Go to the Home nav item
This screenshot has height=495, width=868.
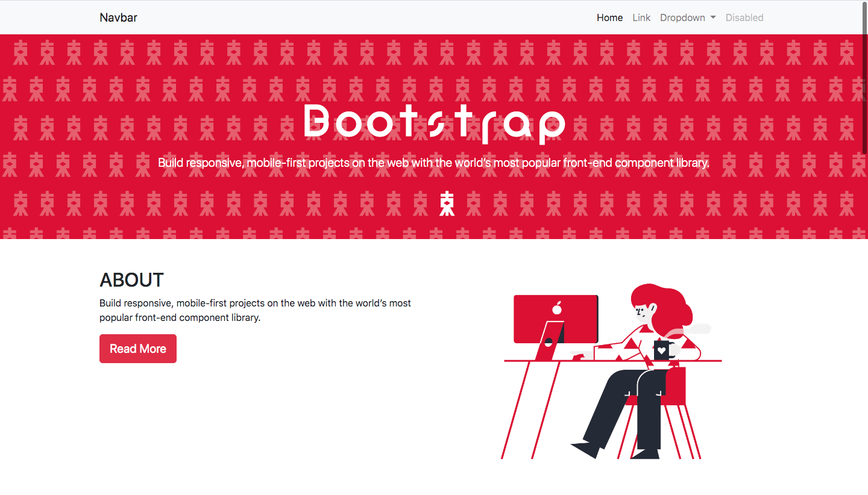[x=609, y=17]
